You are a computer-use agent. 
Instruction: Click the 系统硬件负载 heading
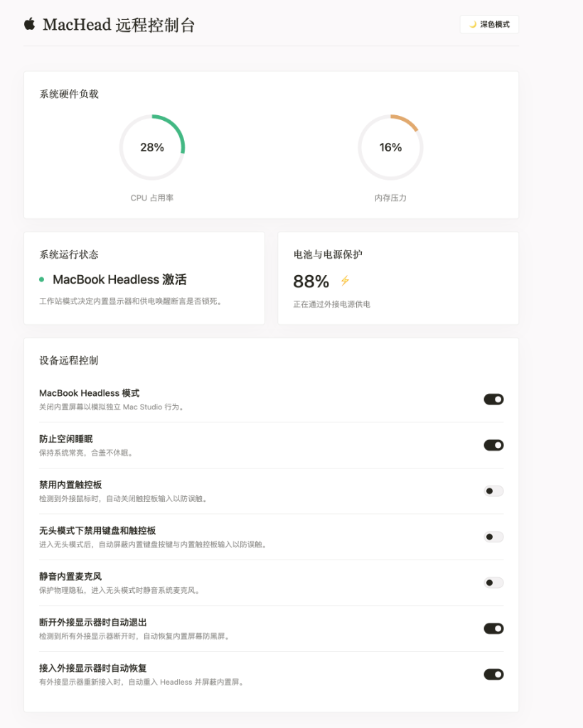[x=69, y=94]
